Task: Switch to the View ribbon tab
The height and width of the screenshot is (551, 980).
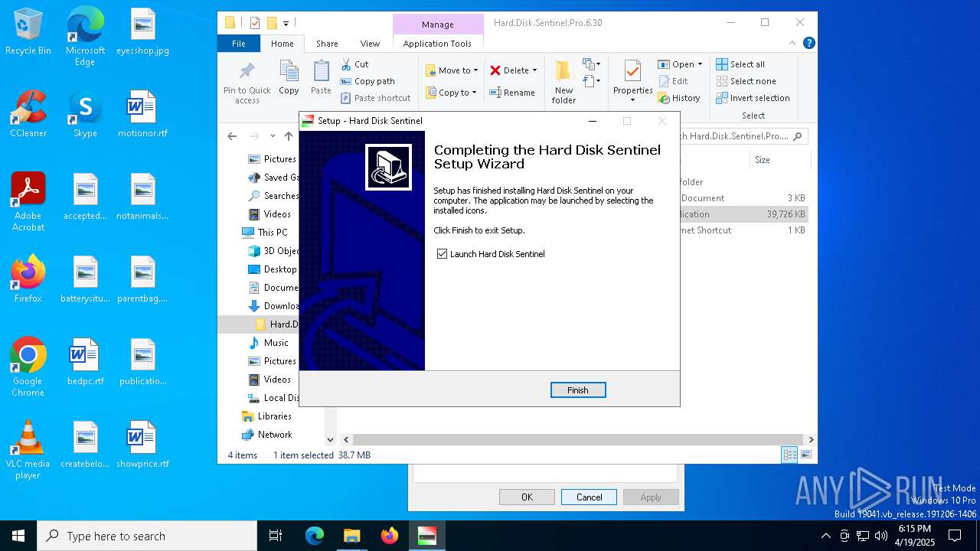Action: click(x=370, y=44)
